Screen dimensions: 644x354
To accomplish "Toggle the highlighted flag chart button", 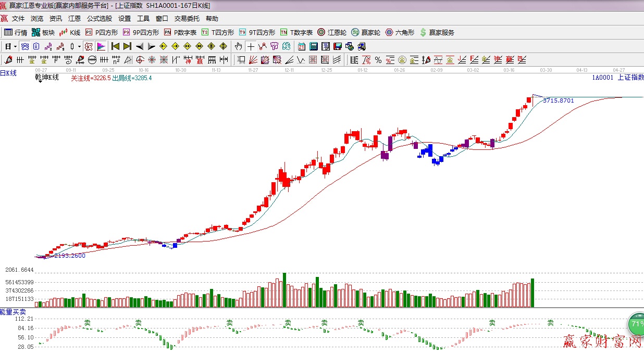I will click(x=101, y=46).
